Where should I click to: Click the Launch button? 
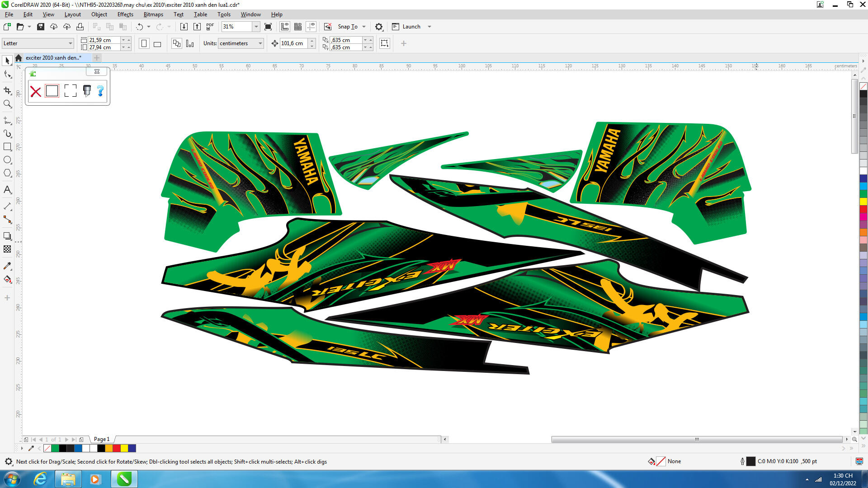pos(406,27)
